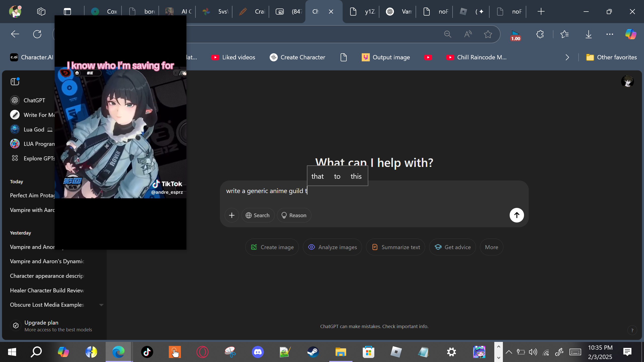Add this page to favorites with star
Screen dimensions: 644x362
pyautogui.click(x=488, y=34)
